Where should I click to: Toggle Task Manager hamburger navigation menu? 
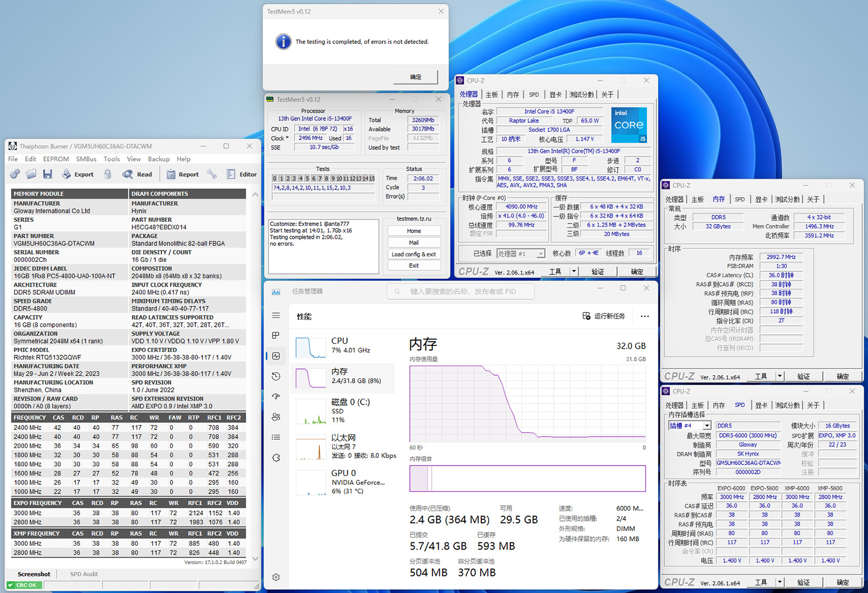point(276,315)
